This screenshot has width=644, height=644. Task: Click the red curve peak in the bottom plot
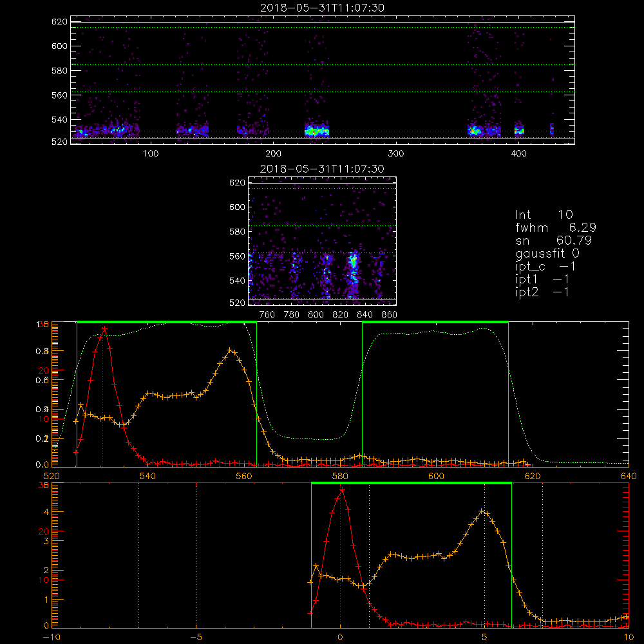coord(342,490)
